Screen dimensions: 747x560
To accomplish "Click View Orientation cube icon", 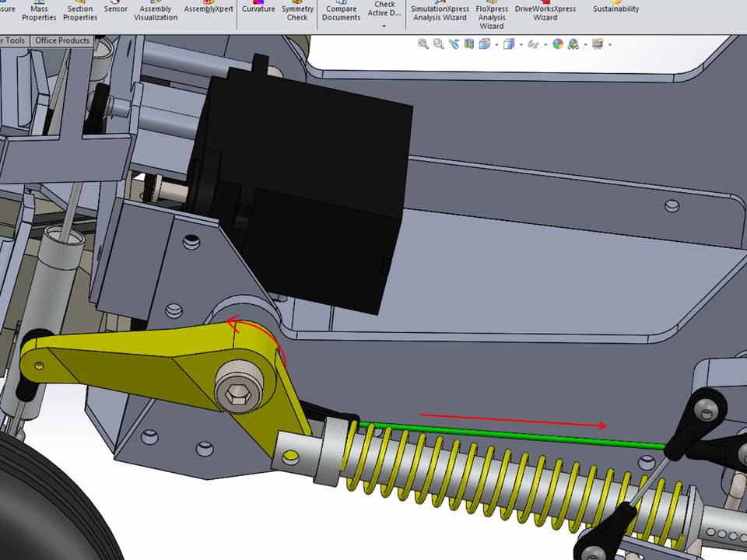I will coord(485,44).
